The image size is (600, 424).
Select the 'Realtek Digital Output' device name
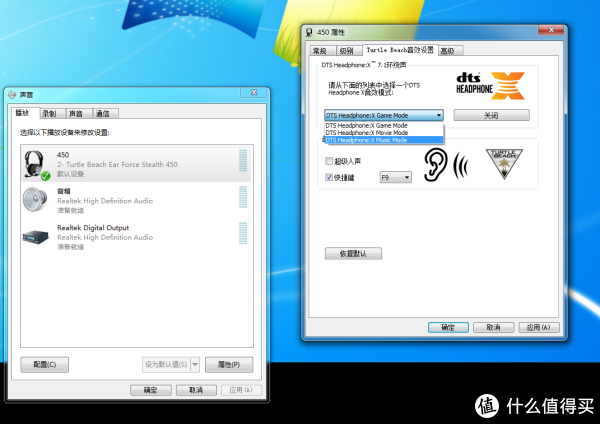pos(93,228)
